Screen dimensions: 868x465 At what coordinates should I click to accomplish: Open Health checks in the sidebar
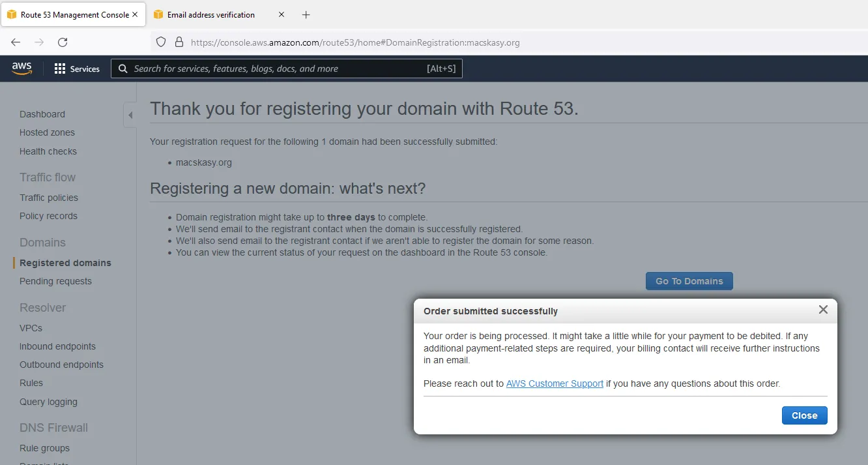(x=48, y=151)
